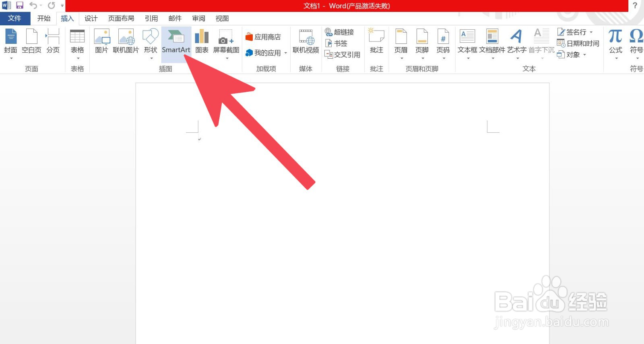Insert Date and Time (日期和时间)
The width and height of the screenshot is (644, 344).
point(578,43)
